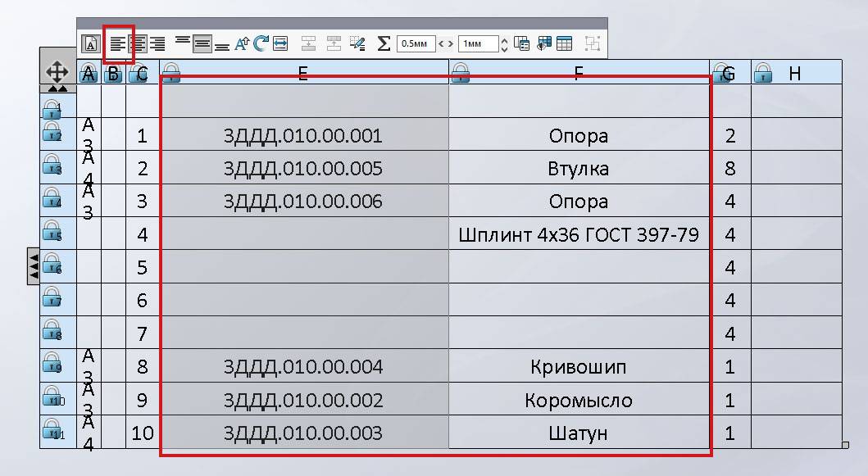The image size is (868, 476).
Task: Select column E header
Action: point(303,74)
